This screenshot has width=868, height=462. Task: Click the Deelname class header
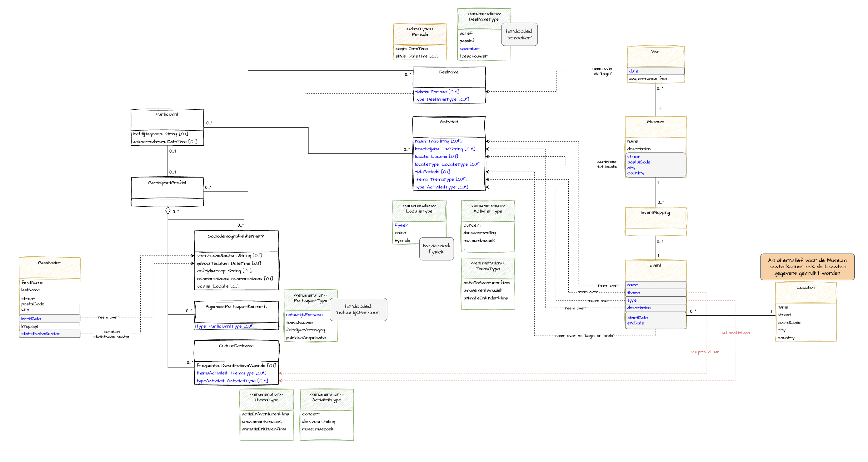tap(448, 72)
